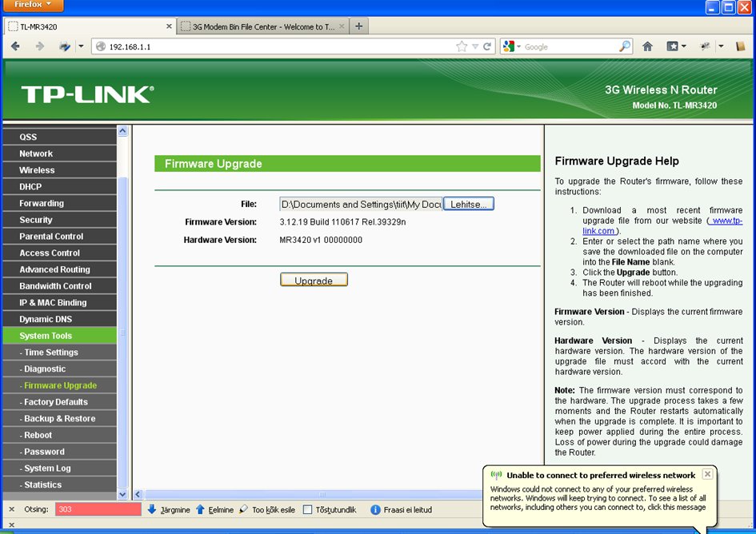This screenshot has height=534, width=756.
Task: Open Access Control menu
Action: click(60, 253)
